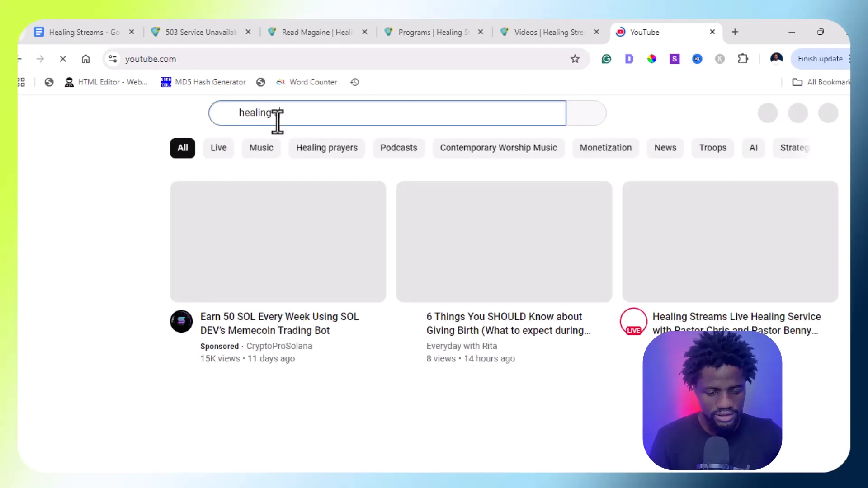Image resolution: width=868 pixels, height=488 pixels.
Task: Open the Giving Birth video thumbnail
Action: pyautogui.click(x=504, y=242)
